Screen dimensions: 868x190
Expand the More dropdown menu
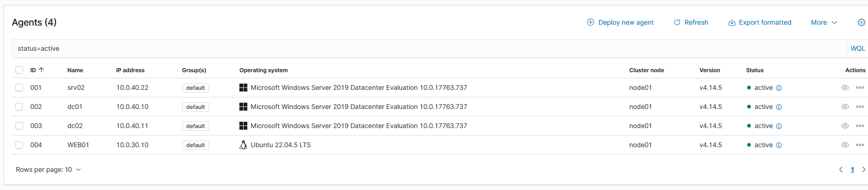pos(824,22)
